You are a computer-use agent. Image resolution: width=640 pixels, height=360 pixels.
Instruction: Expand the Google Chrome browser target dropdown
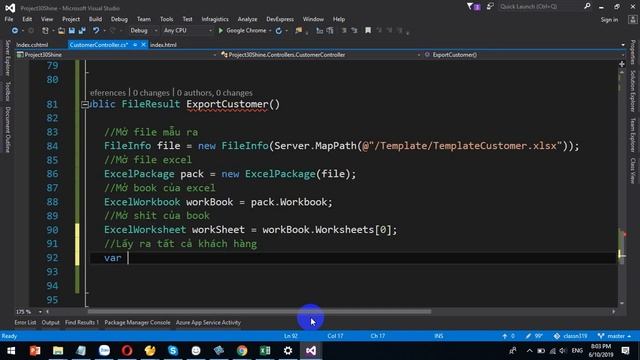click(270, 31)
